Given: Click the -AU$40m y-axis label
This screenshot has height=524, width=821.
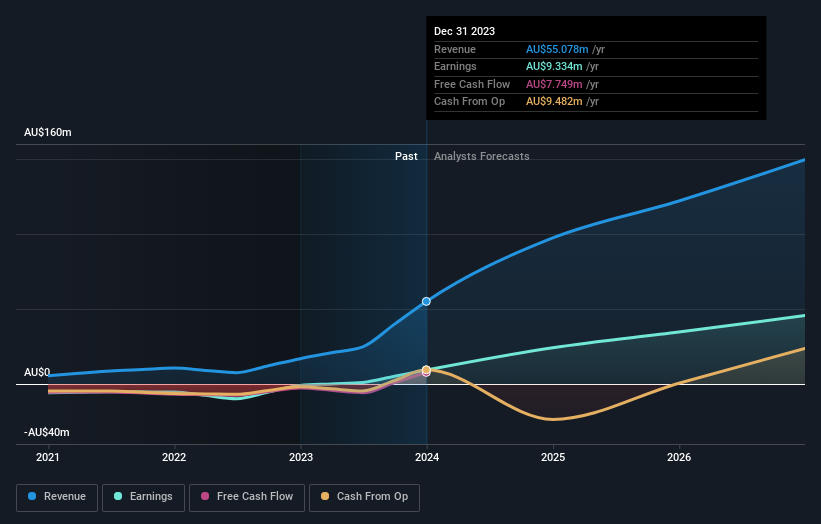Looking at the screenshot, I should pos(47,432).
